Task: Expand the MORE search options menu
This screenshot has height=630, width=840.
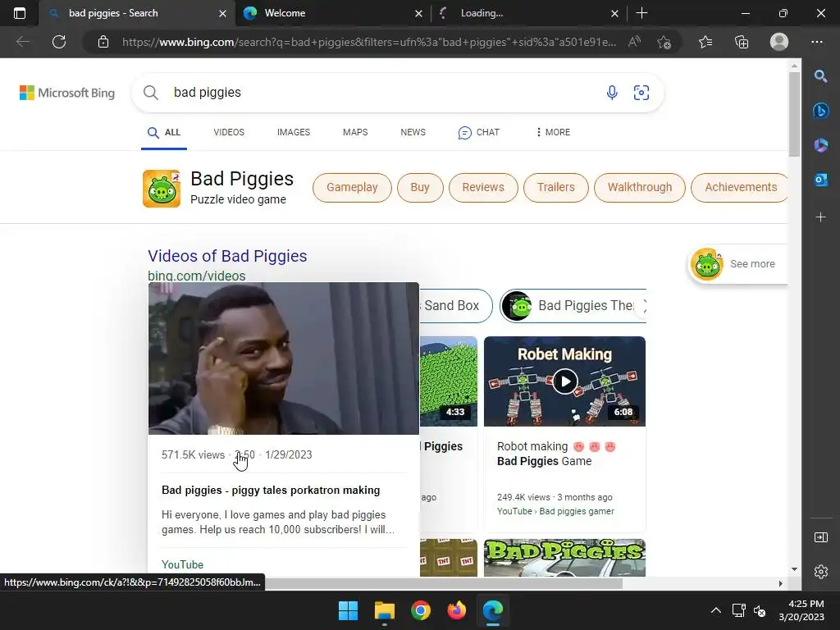Action: pos(553,132)
